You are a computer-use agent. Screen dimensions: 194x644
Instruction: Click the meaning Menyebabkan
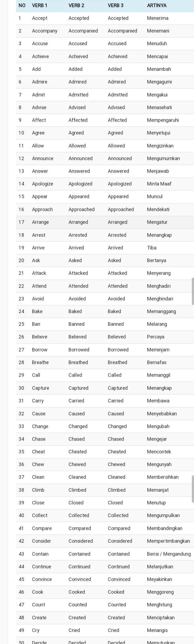coord(162,414)
